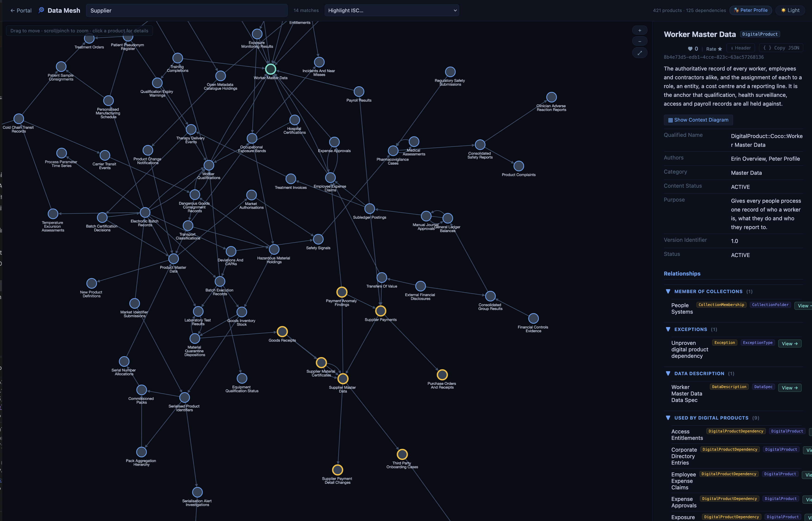The width and height of the screenshot is (812, 521).
Task: View the Unproven digital product dependency exception
Action: tap(790, 344)
